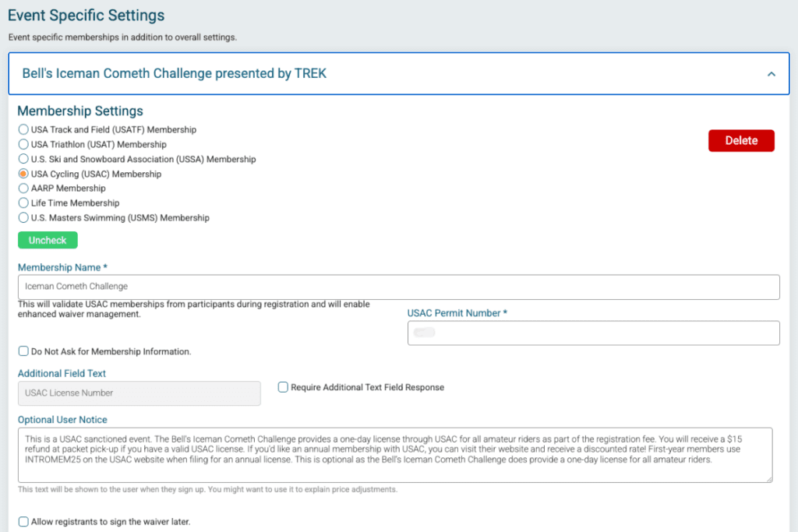Click inside the Optional User Notice textarea
Image resolution: width=798 pixels, height=532 pixels.
(x=394, y=454)
